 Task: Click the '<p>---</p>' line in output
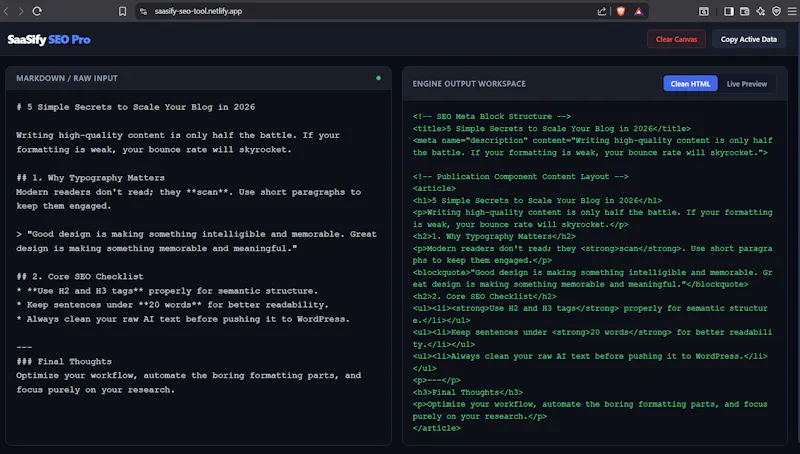coord(436,381)
